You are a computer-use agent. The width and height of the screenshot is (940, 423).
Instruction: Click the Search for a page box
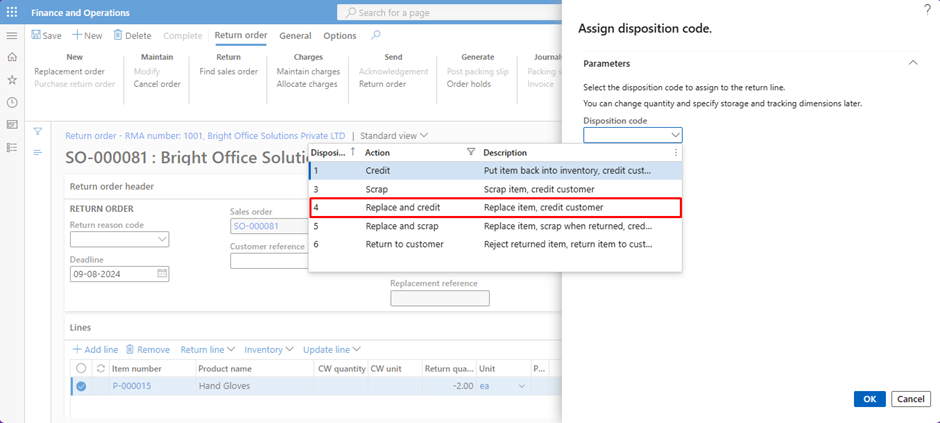point(450,13)
